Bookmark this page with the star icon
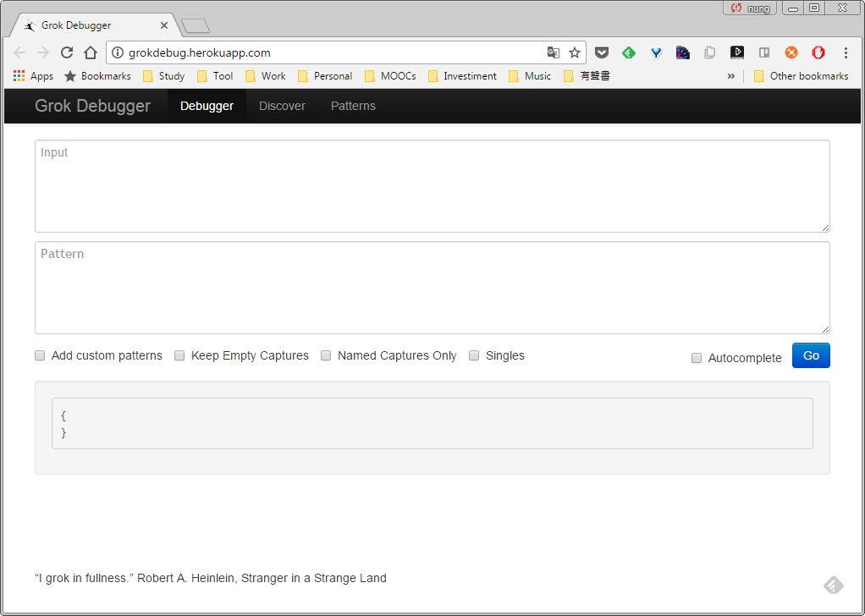865x616 pixels. (575, 52)
